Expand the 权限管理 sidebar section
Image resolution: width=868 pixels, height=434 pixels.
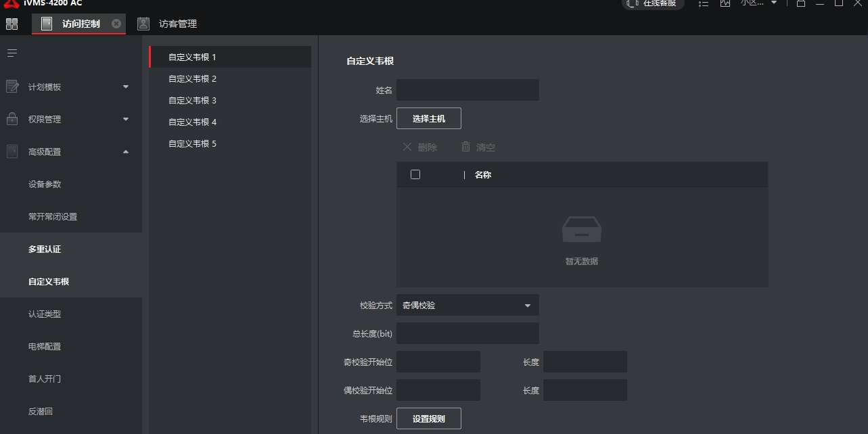[x=125, y=119]
